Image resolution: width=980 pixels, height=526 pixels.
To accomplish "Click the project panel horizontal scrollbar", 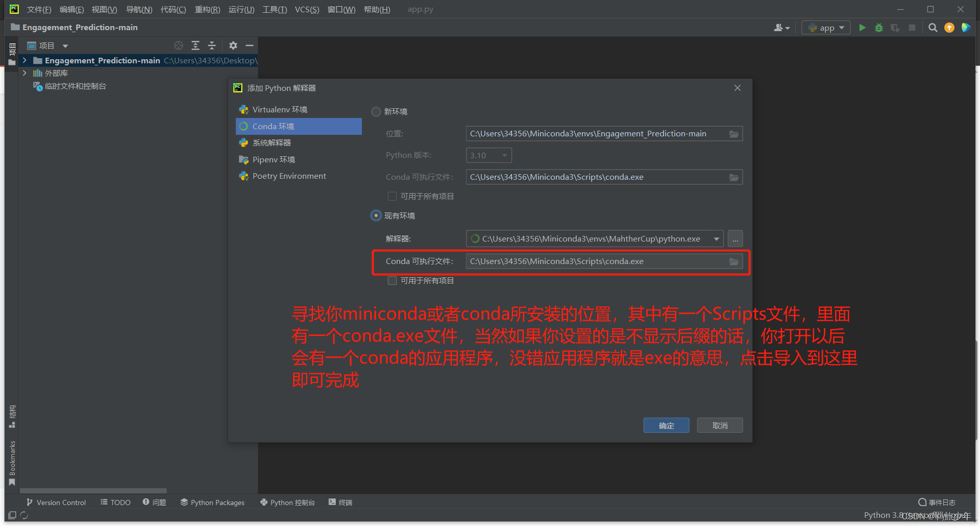I will (x=93, y=491).
